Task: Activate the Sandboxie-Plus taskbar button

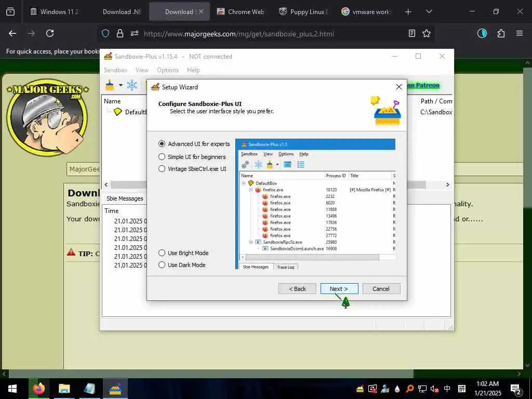Action: (x=115, y=389)
